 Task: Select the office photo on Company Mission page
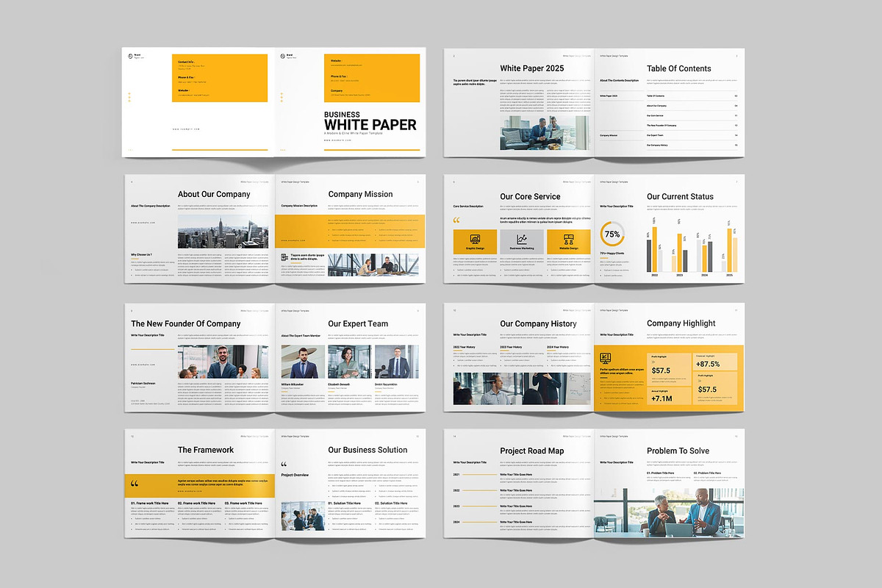click(x=373, y=264)
